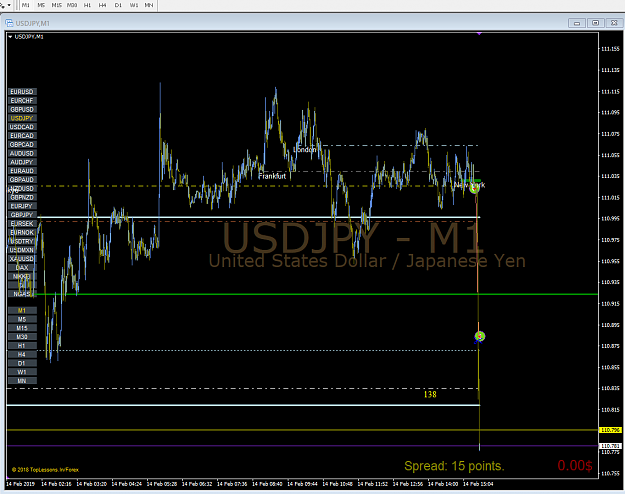Click purple chart shift triangle at chart top

pyautogui.click(x=479, y=34)
